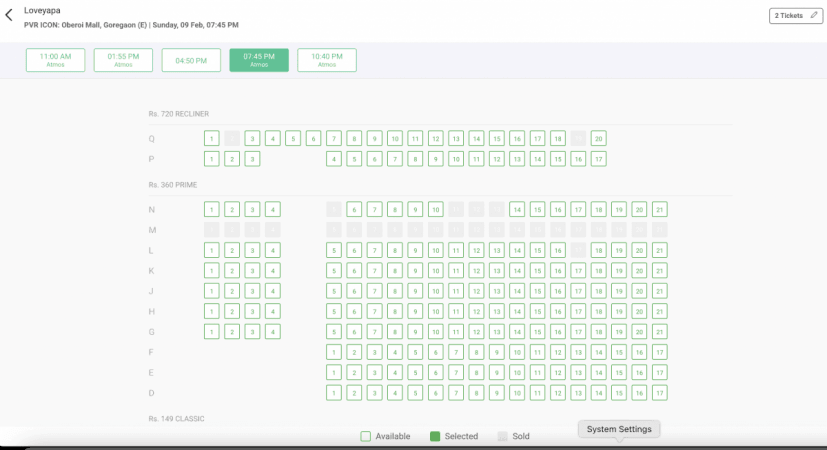Pick seat 17 in recliner row P
The height and width of the screenshot is (450, 827).
coord(599,158)
